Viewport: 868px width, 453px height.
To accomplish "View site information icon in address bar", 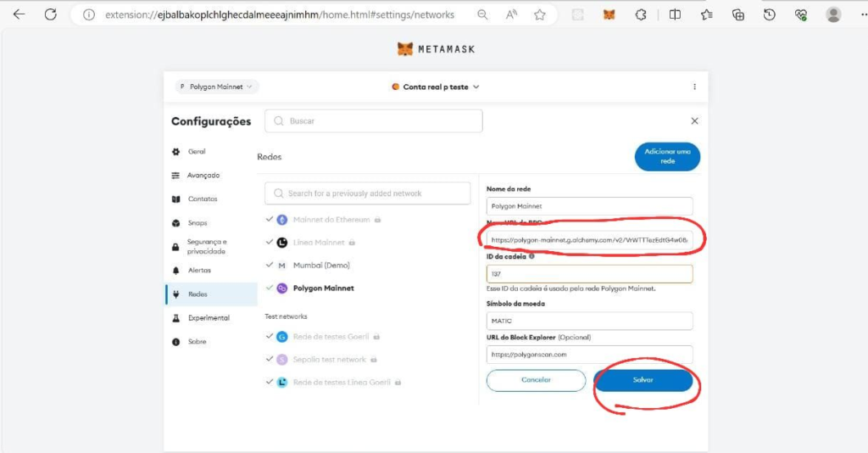I will 88,15.
